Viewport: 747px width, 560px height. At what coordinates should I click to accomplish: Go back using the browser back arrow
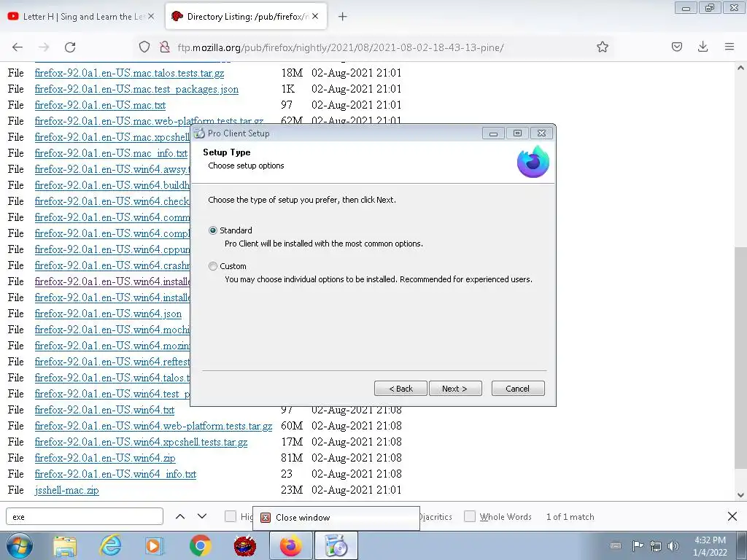(18, 47)
